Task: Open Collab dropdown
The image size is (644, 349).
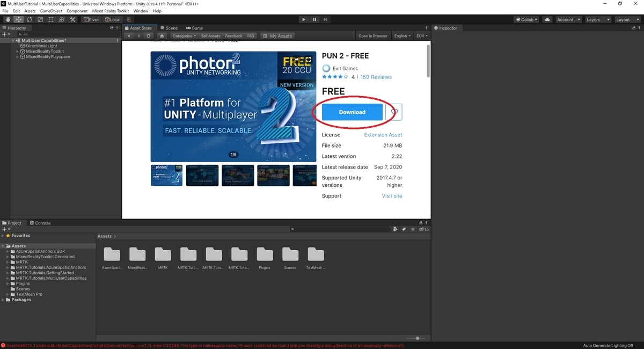Action: [527, 19]
